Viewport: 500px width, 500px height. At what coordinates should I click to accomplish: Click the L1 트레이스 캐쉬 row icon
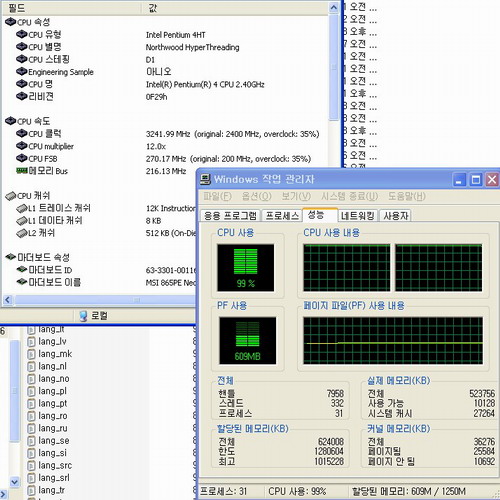pos(22,208)
